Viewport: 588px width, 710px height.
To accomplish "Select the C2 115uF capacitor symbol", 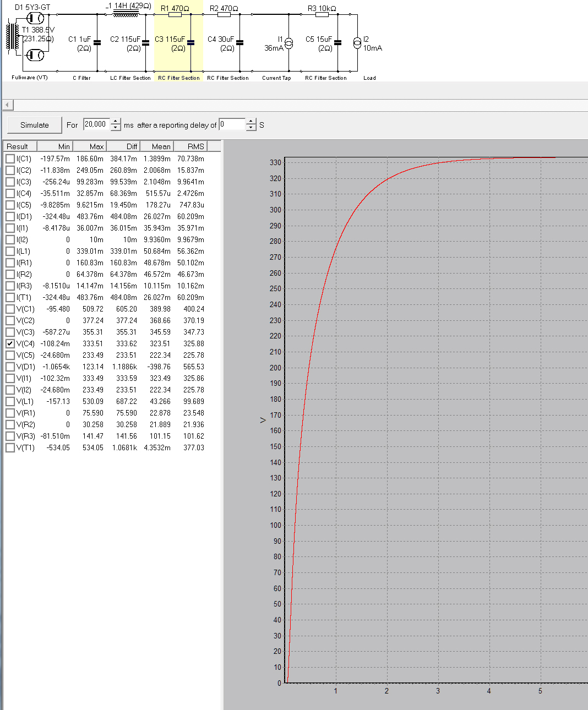I will tap(146, 42).
